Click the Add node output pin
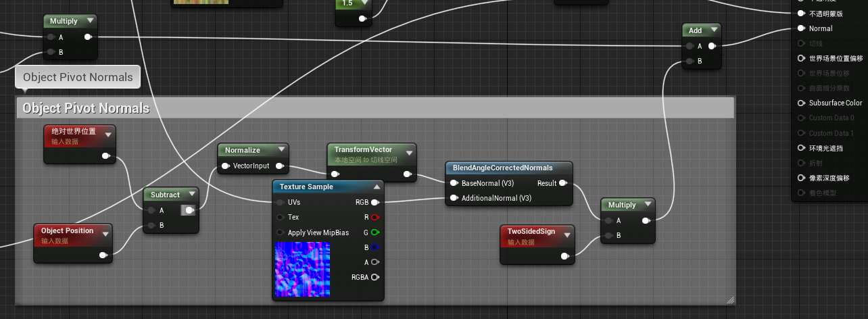The image size is (868, 319). point(712,46)
